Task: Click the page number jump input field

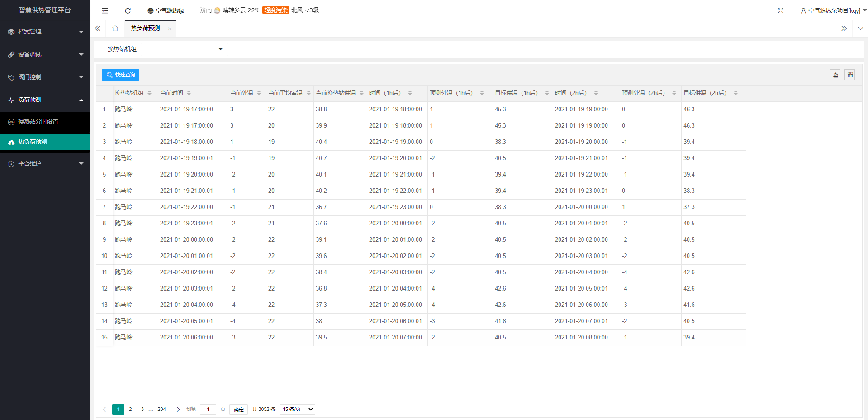Action: coord(208,409)
